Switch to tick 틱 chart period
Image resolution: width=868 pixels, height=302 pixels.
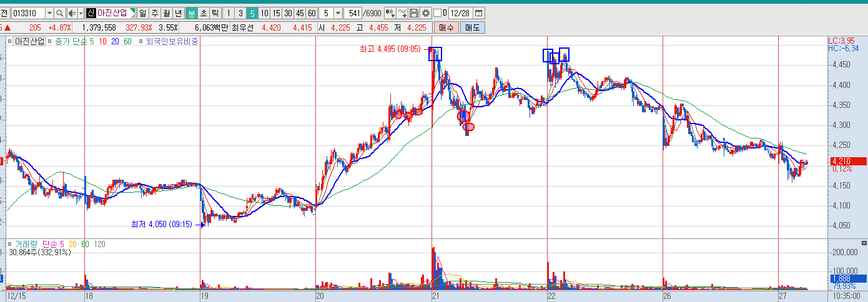[215, 13]
